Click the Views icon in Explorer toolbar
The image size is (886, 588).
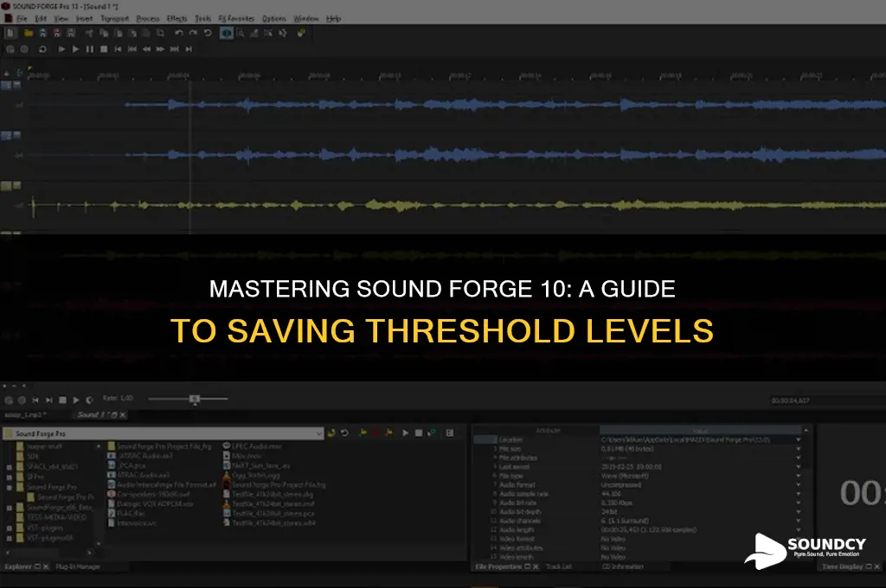point(450,433)
